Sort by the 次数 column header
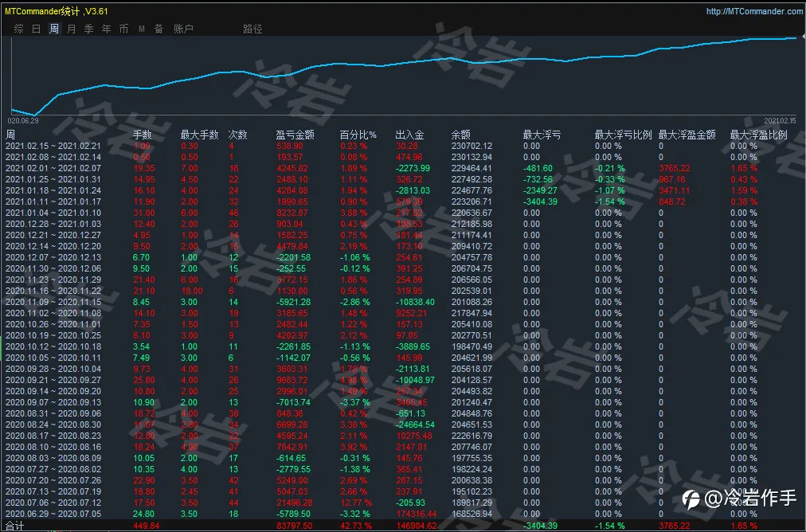Image resolution: width=806 pixels, height=532 pixels. pyautogui.click(x=237, y=135)
